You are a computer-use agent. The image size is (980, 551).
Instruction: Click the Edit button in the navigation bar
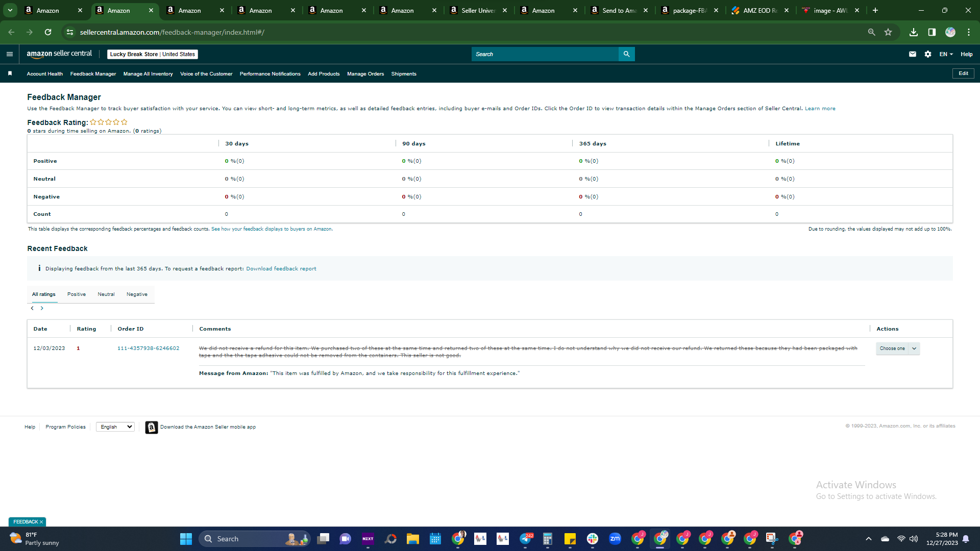point(963,73)
